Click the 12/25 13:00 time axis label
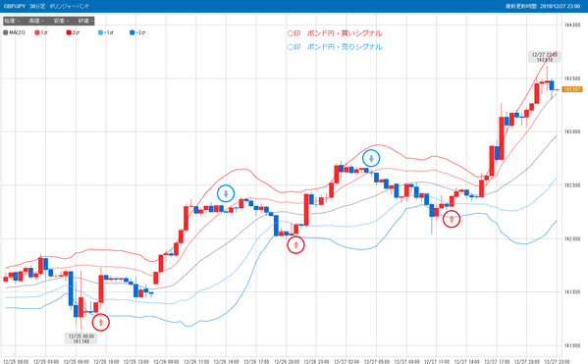Viewport: 588px width, 364px height. coord(135,361)
